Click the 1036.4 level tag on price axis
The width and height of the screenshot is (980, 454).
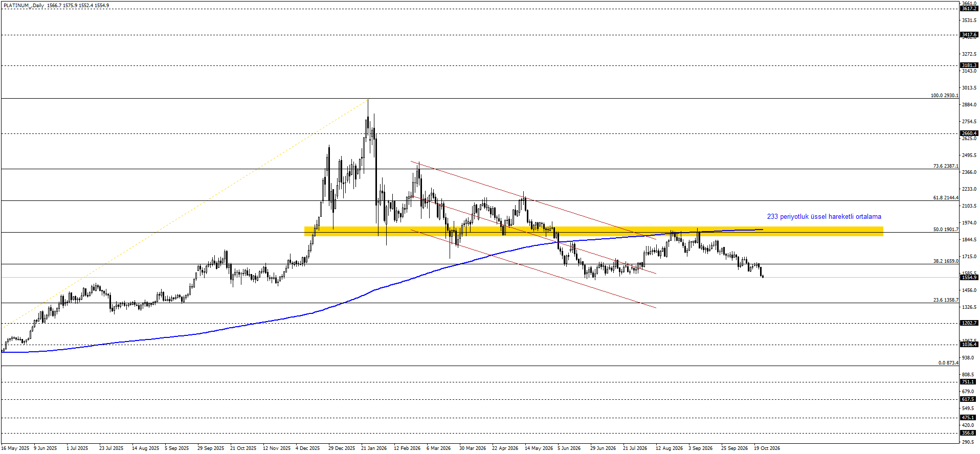969,345
